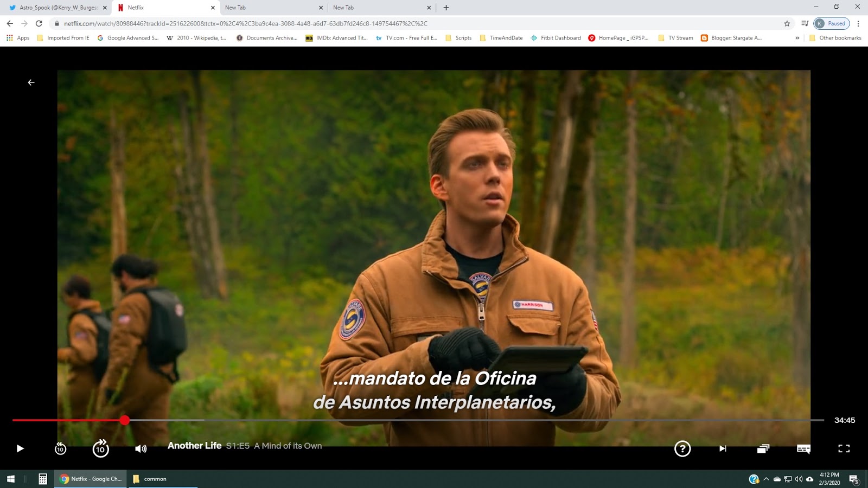Click browser forward button
Image resolution: width=868 pixels, height=488 pixels.
24,23
